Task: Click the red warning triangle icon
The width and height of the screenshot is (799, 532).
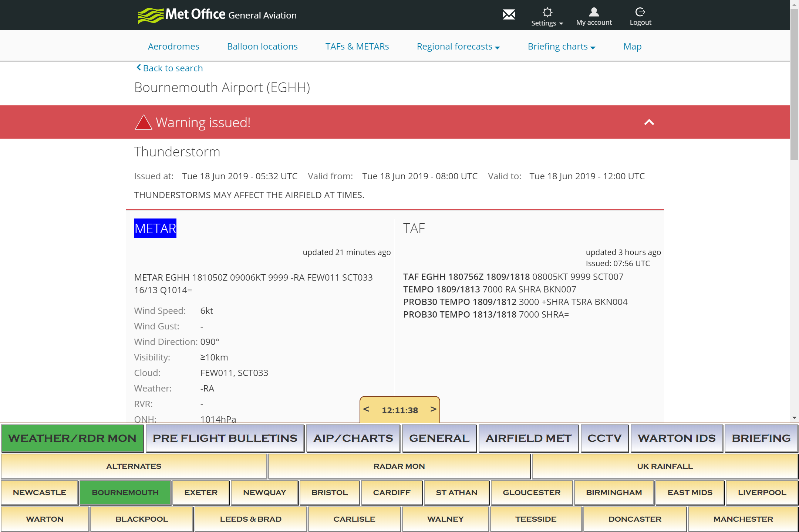Action: (144, 122)
